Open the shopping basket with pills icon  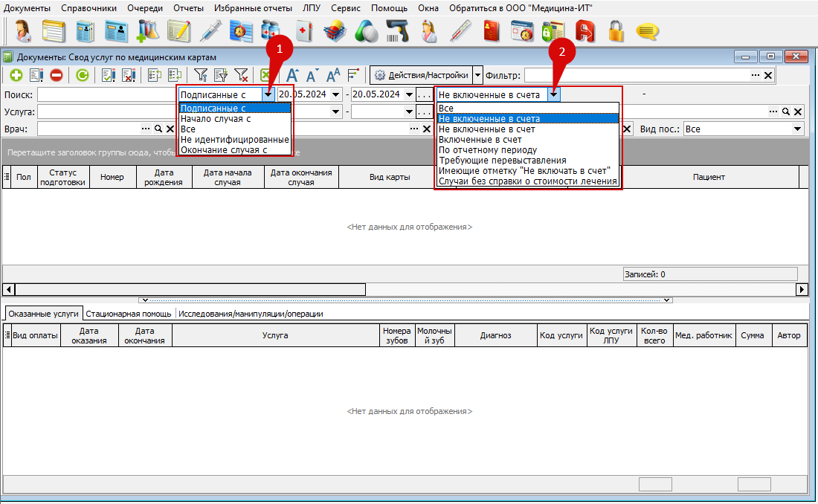[x=335, y=31]
